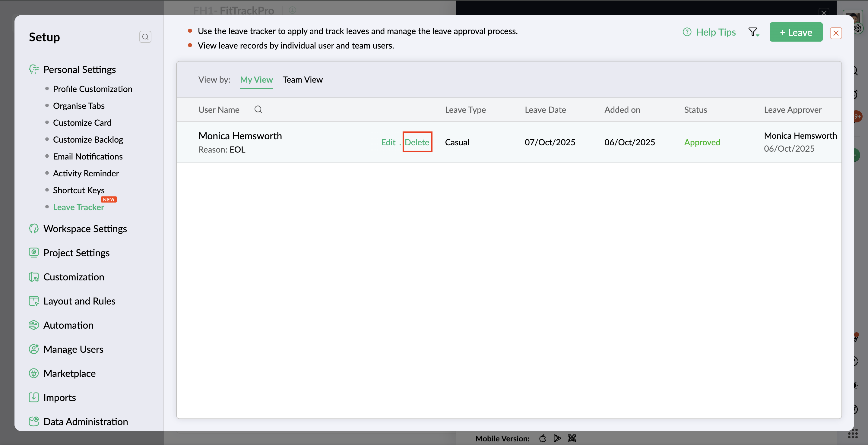Click the Help Tips question icon
The height and width of the screenshot is (445, 868).
point(687,32)
